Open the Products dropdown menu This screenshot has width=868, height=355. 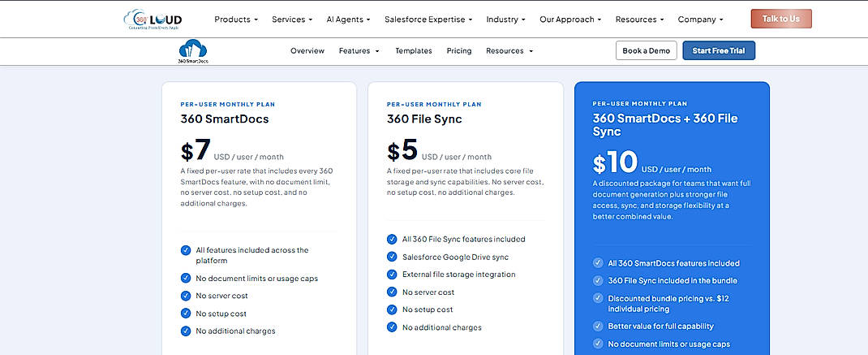click(x=236, y=19)
